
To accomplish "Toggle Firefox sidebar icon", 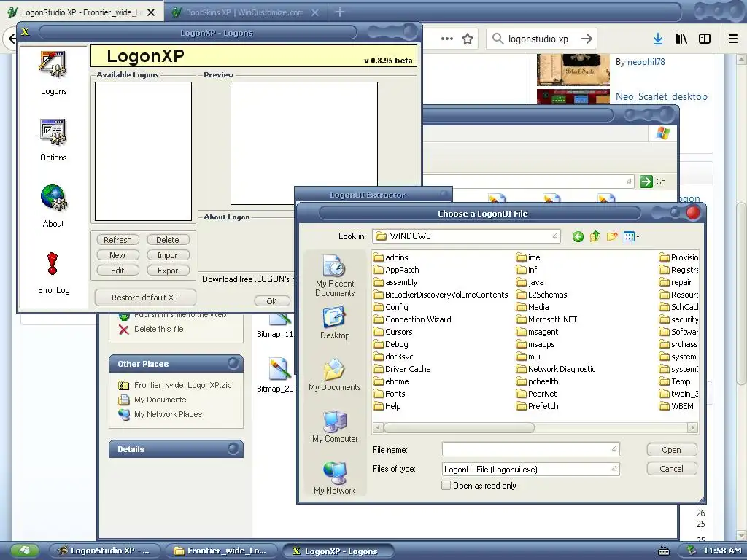I will (705, 39).
